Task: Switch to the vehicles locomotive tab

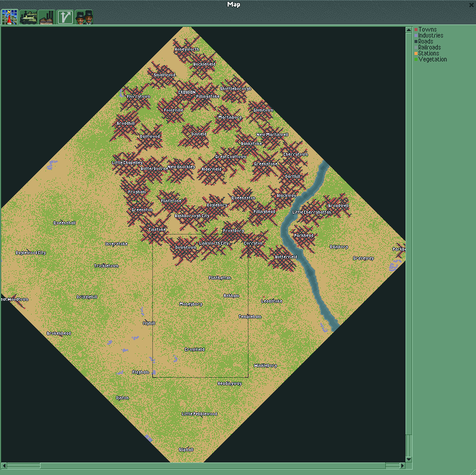Action: tap(28, 17)
